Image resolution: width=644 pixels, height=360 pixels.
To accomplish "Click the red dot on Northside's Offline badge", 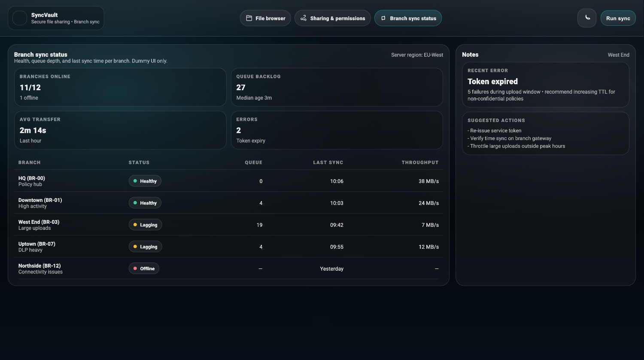I will (134, 268).
